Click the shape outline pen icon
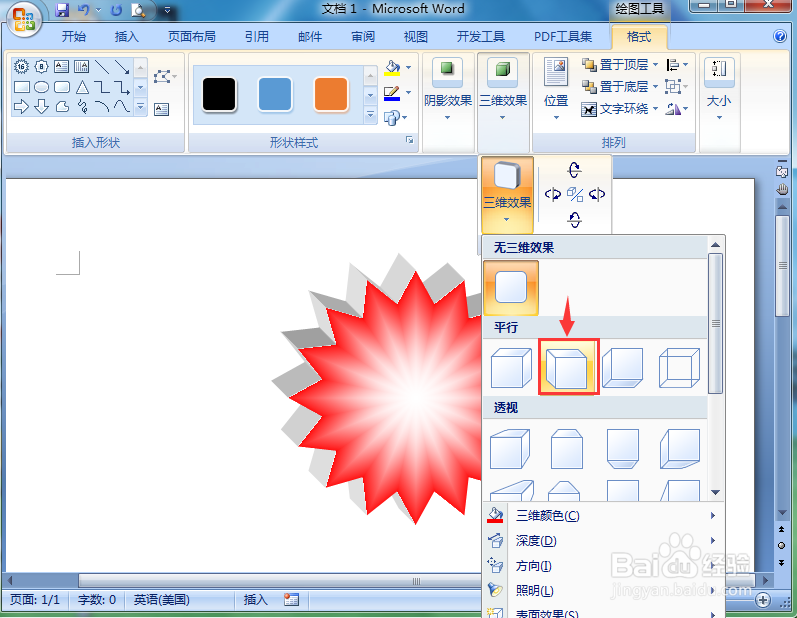Viewport: 797px width, 618px height. [392, 92]
